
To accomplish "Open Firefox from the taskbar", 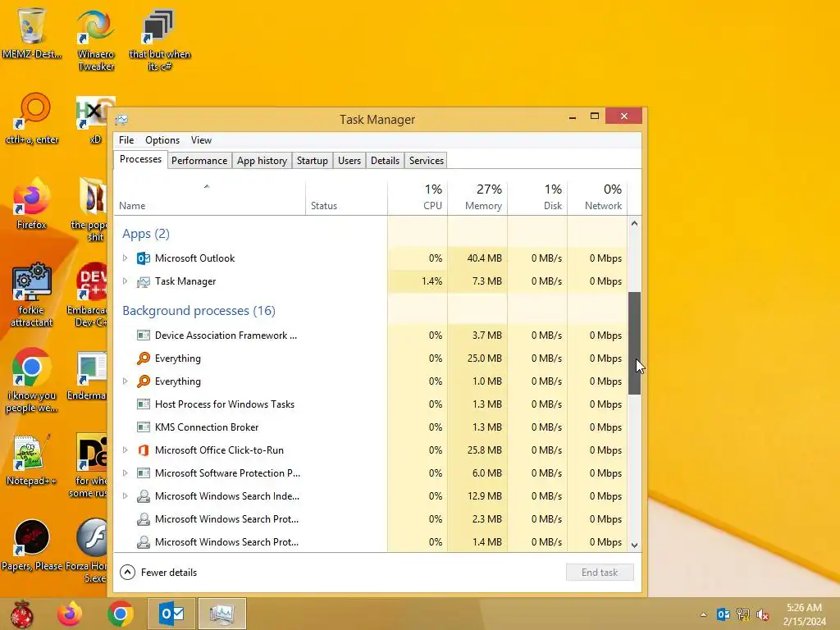I will pyautogui.click(x=71, y=614).
